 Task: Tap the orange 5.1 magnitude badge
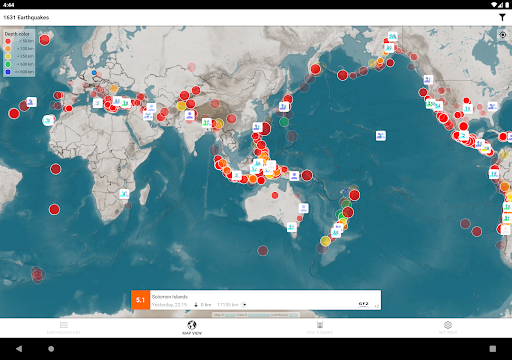tap(140, 300)
